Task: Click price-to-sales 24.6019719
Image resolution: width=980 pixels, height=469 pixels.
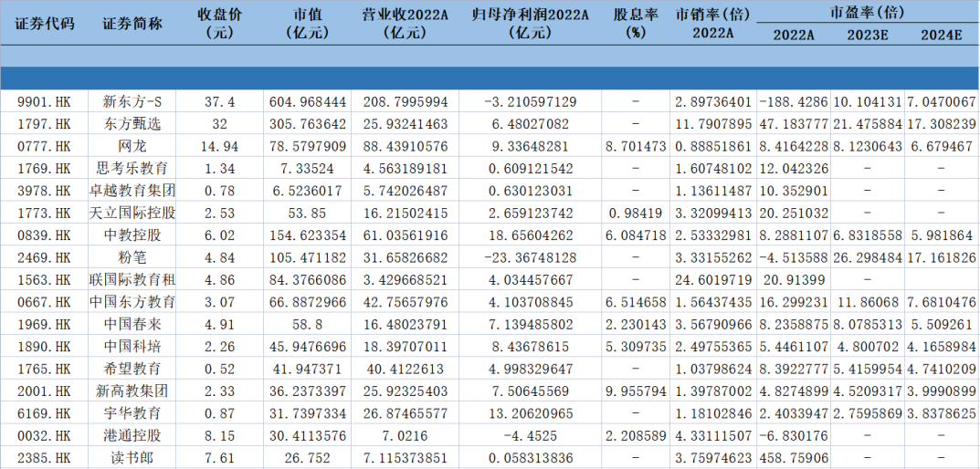Action: click(x=712, y=279)
